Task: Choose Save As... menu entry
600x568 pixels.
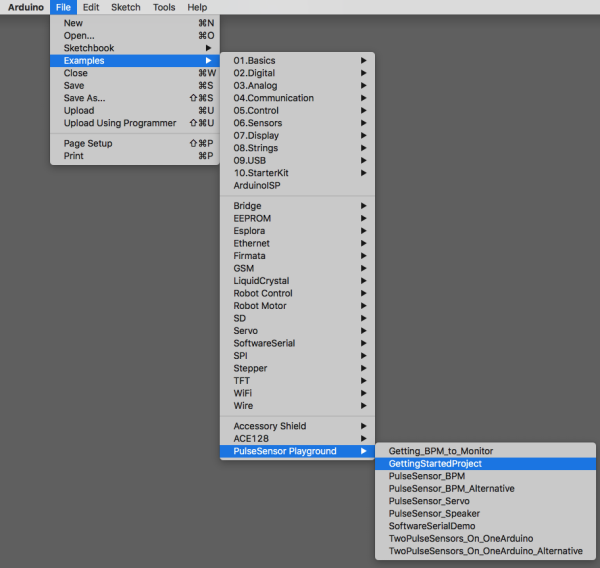Action: (x=135, y=98)
